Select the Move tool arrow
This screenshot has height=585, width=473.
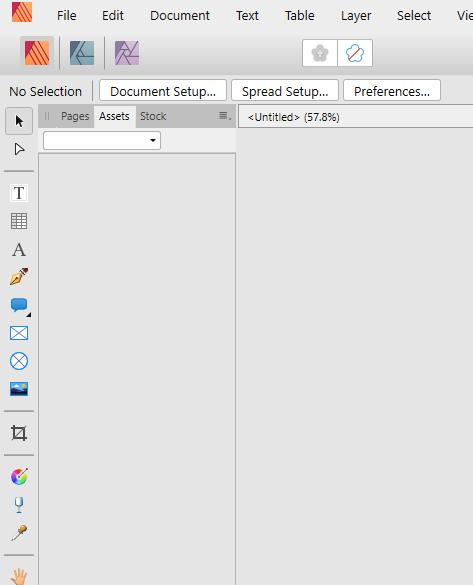click(19, 121)
